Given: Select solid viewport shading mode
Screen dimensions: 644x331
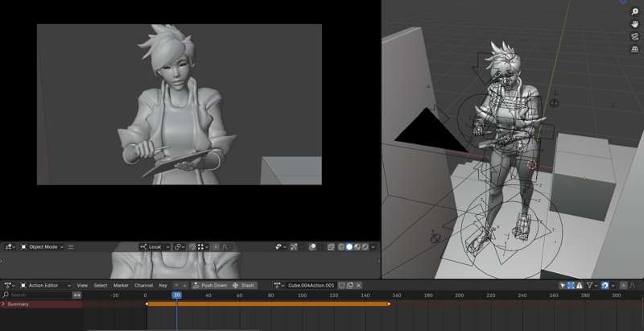Looking at the screenshot, I should tap(349, 246).
